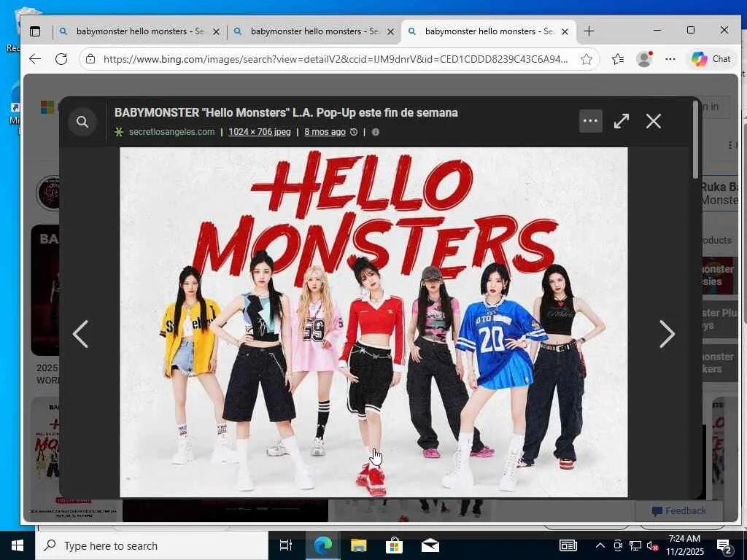The image size is (747, 560).
Task: Click the Meet Now tray icon
Action: click(618, 545)
